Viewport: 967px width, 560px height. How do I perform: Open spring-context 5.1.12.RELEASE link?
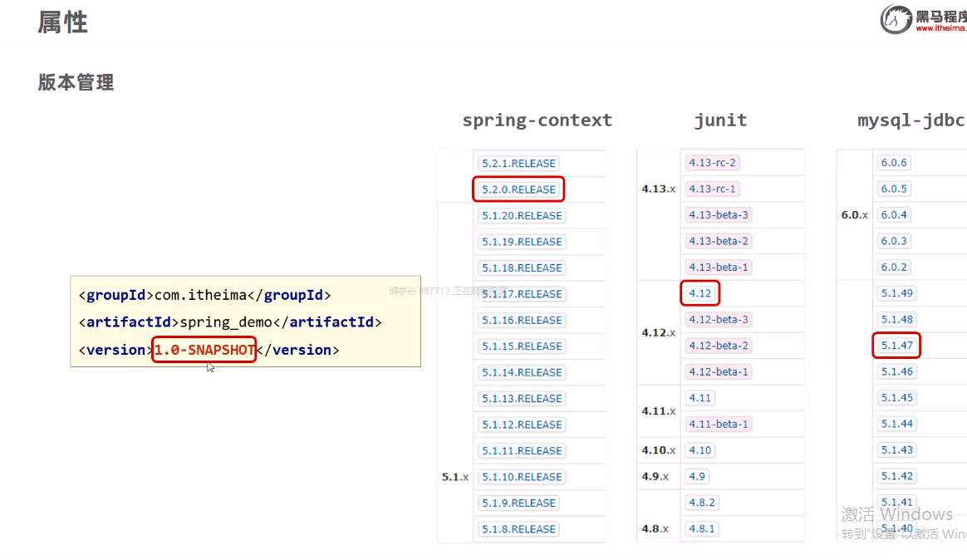(x=522, y=425)
